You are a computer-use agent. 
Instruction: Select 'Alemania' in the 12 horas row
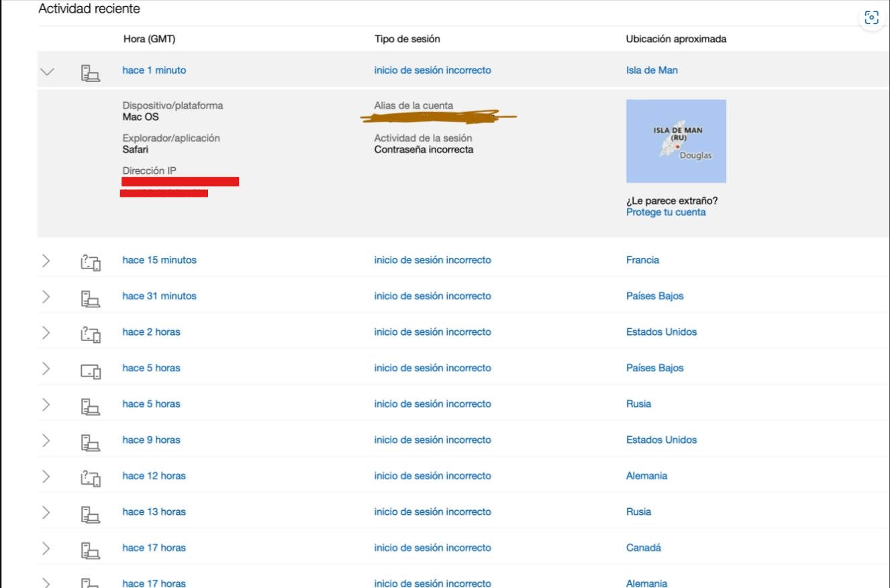click(647, 476)
